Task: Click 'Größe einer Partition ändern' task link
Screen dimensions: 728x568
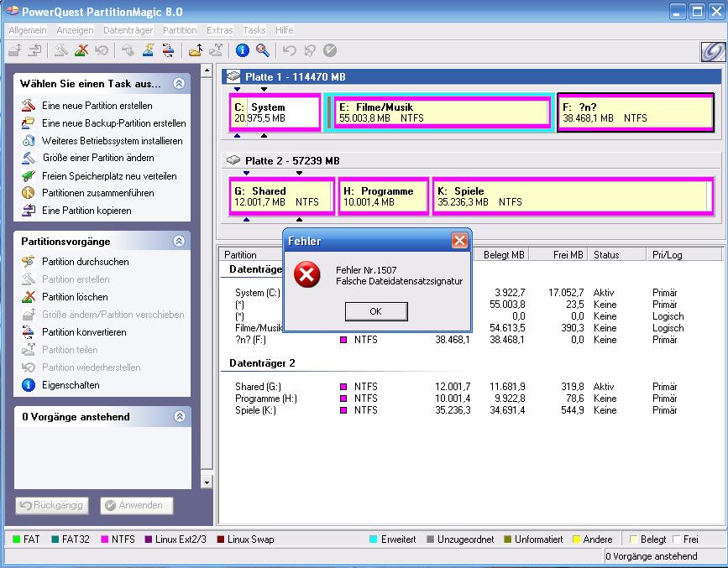Action: tap(98, 158)
